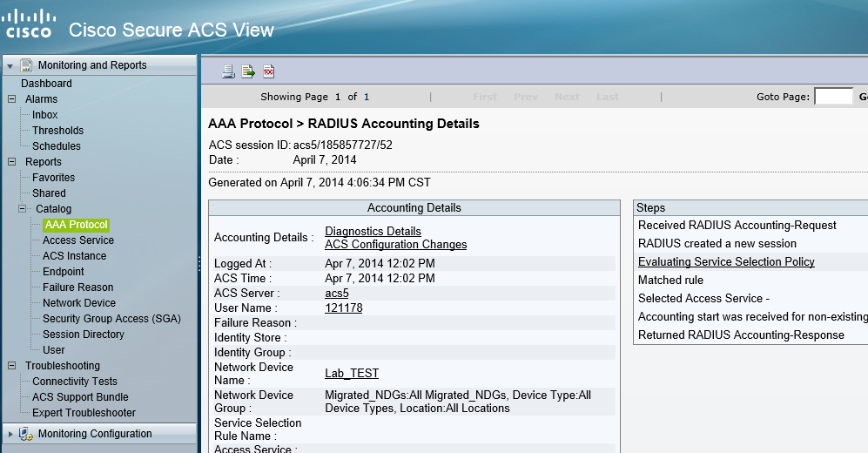Viewport: 868px width, 453px height.
Task: Select Network Device in the catalog
Action: 79,303
